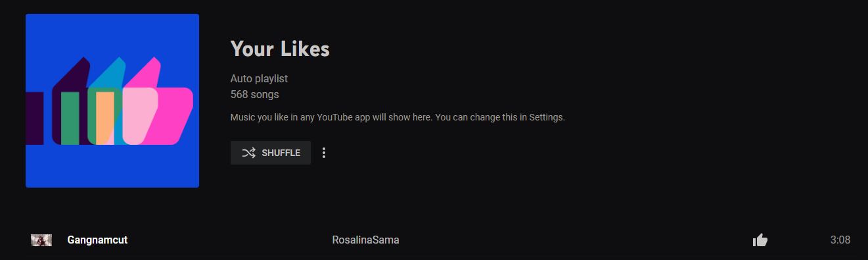Click the crossed-arrows shuffle icon
Screen dimensions: 868x260
pos(248,153)
